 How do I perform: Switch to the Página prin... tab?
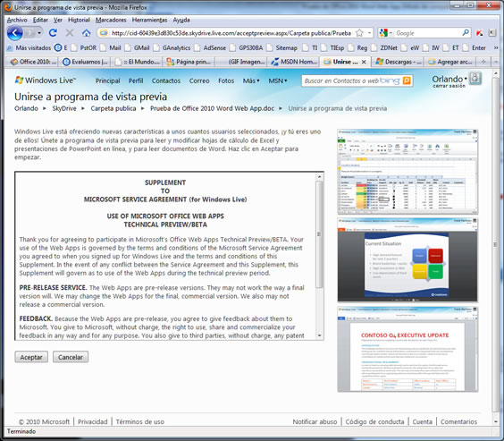pyautogui.click(x=189, y=62)
